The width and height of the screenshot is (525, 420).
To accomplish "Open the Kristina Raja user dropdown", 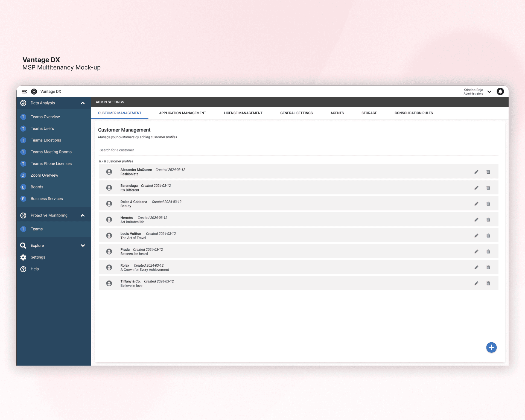I will click(489, 92).
